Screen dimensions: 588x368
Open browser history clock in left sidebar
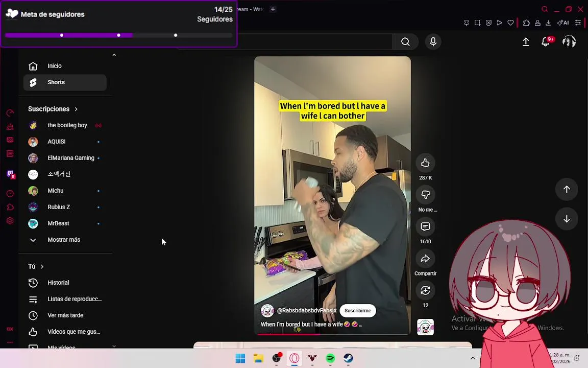10,194
